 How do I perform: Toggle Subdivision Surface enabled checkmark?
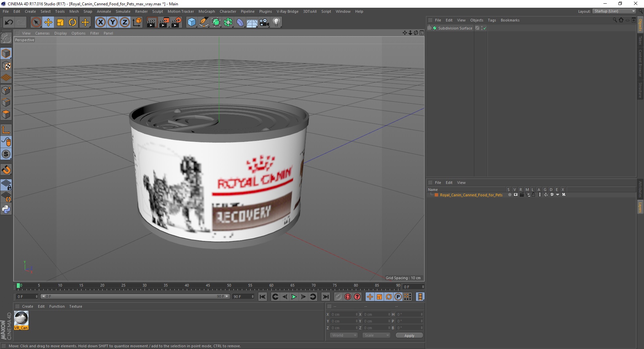pos(485,29)
